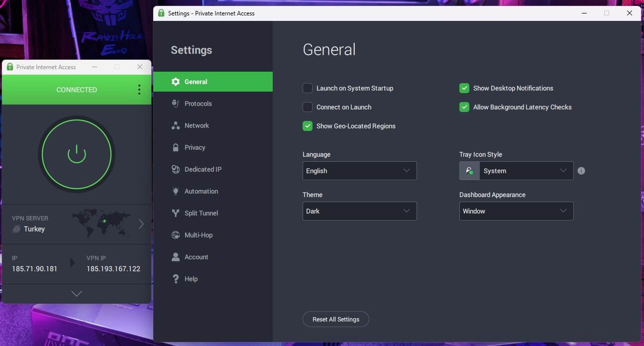Screen dimensions: 644x346
Task: Click the Privacy padlock icon
Action: click(175, 147)
